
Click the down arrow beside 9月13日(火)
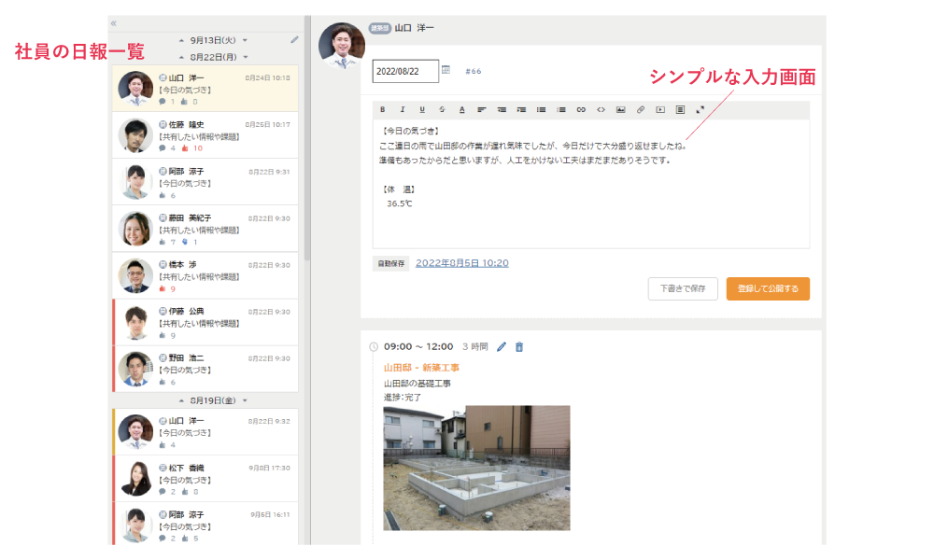pos(245,40)
